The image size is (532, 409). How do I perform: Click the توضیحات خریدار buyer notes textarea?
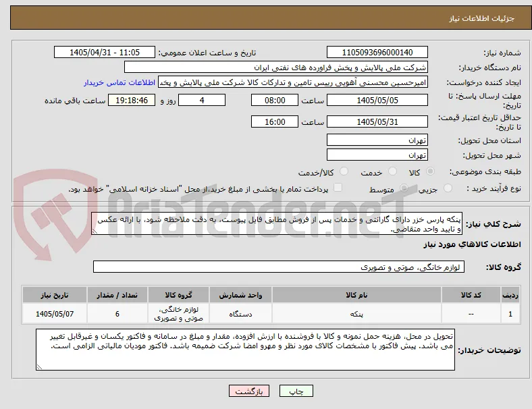(245, 350)
